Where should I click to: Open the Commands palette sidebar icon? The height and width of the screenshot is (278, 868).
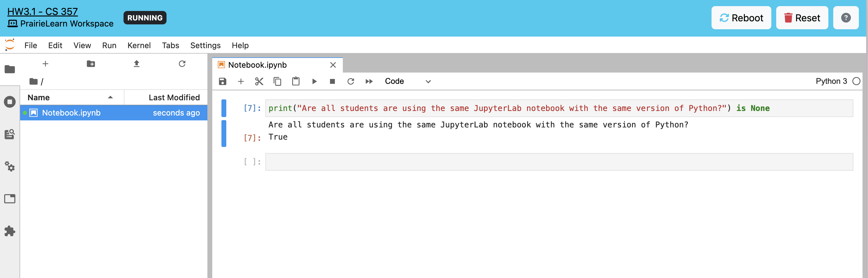click(10, 134)
